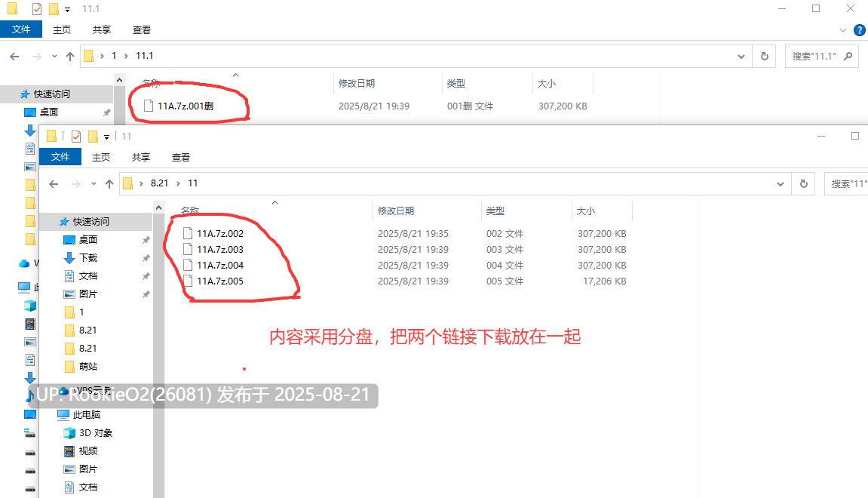Viewport: 868px width, 498px height.
Task: Open the blue help question mark icon
Action: click(860, 30)
